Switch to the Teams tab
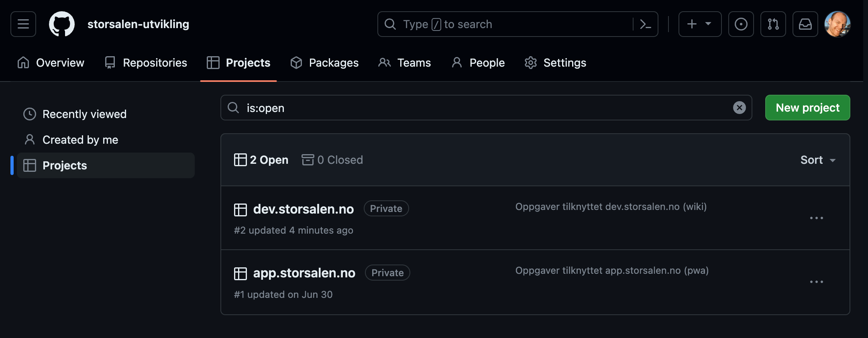The image size is (868, 338). tap(404, 63)
